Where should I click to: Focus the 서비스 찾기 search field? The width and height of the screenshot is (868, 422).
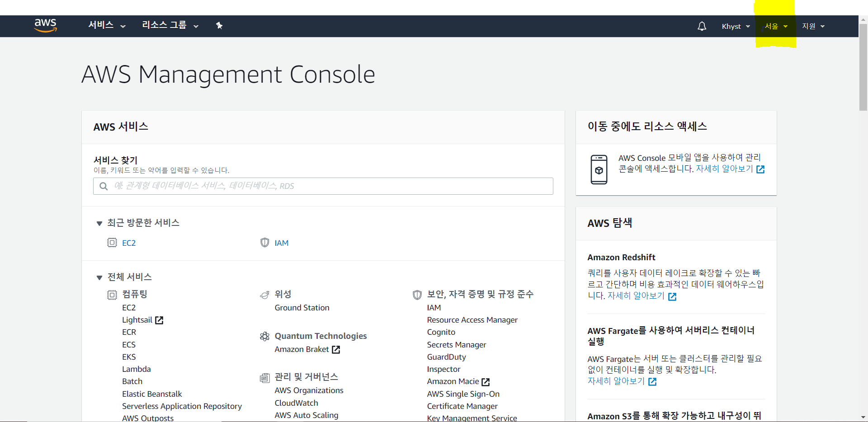(323, 186)
